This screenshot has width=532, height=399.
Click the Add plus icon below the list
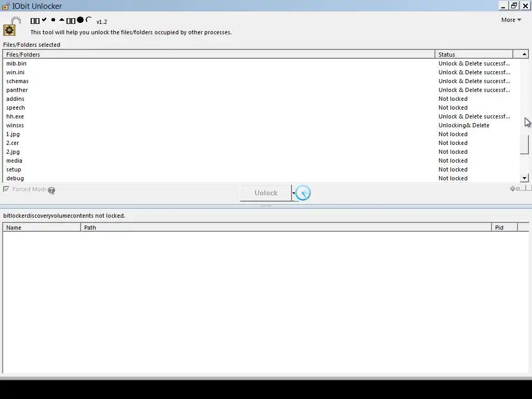point(513,189)
